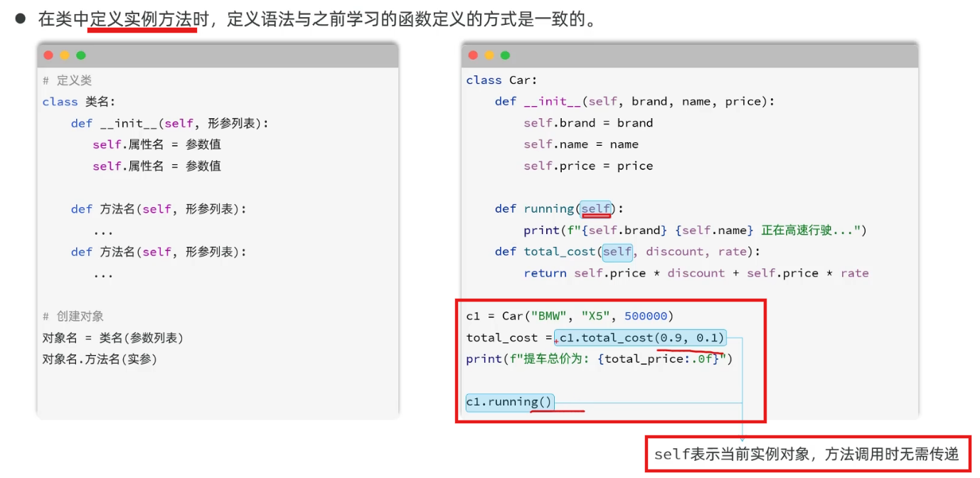Click the comment line "# 定义类"
The width and height of the screenshot is (980, 478).
[x=67, y=80]
